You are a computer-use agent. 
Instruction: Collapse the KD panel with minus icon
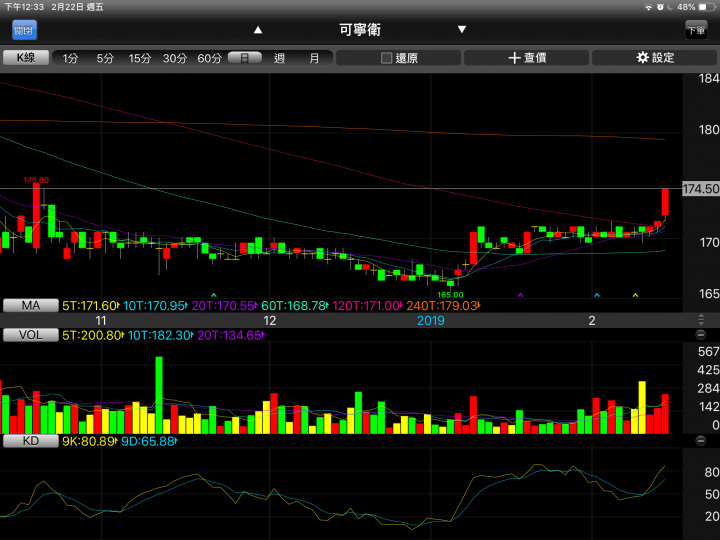click(x=701, y=441)
